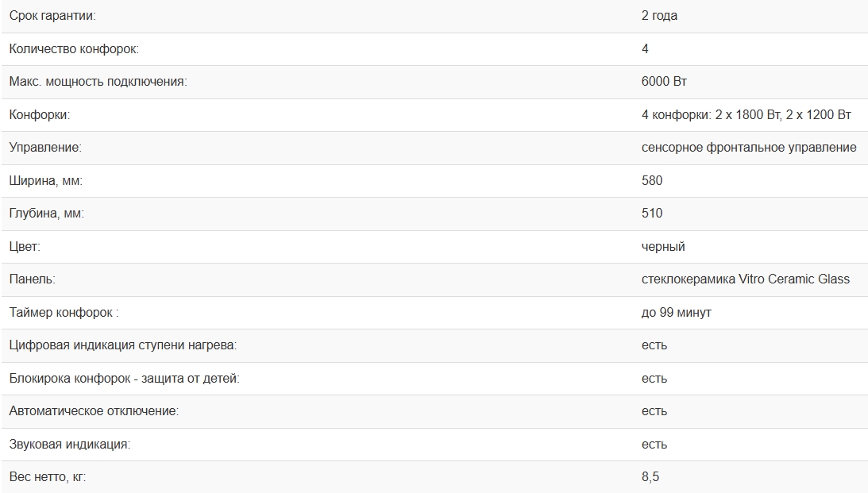Click the depth value 510

pyautogui.click(x=652, y=214)
